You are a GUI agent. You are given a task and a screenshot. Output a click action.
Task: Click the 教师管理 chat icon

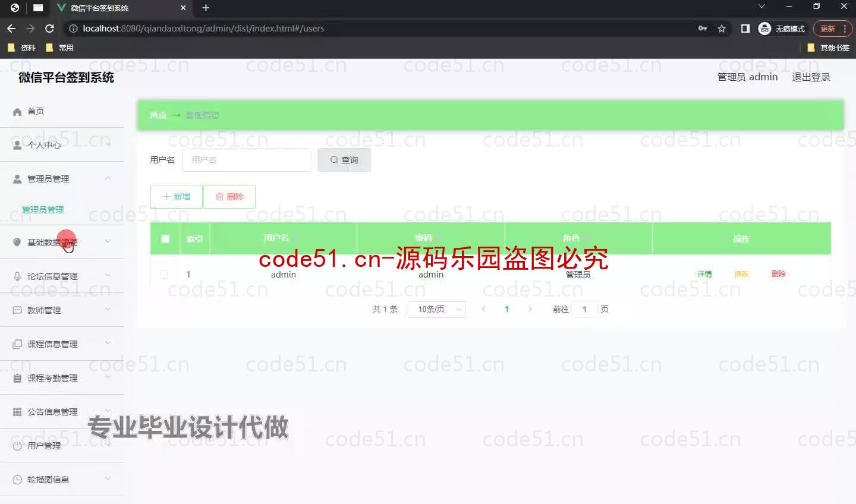pos(17,310)
